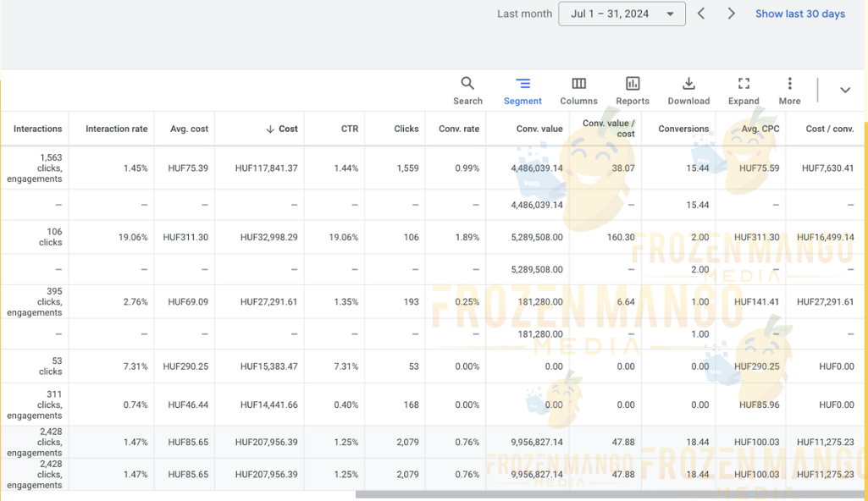This screenshot has width=868, height=501.
Task: Click the Conv. value column header
Action: click(539, 129)
